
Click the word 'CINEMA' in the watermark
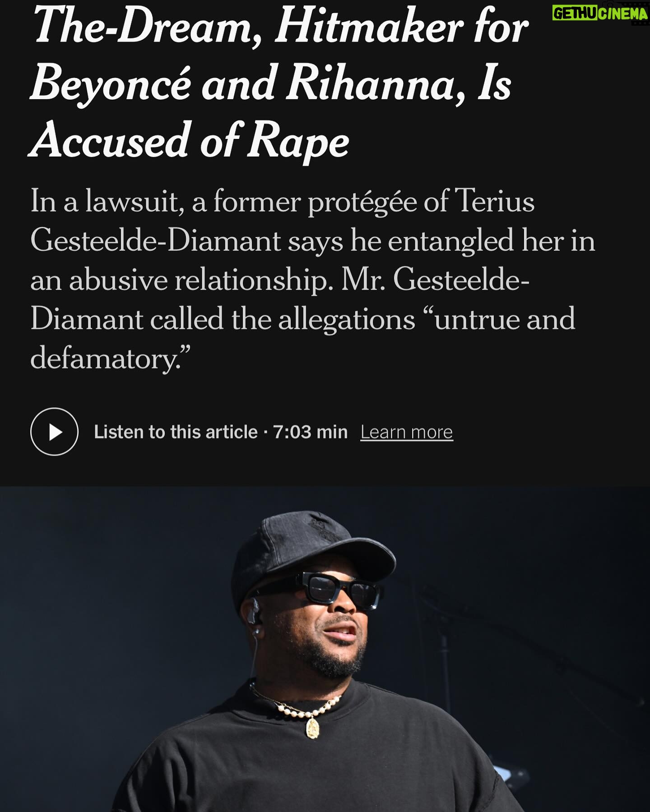623,14
